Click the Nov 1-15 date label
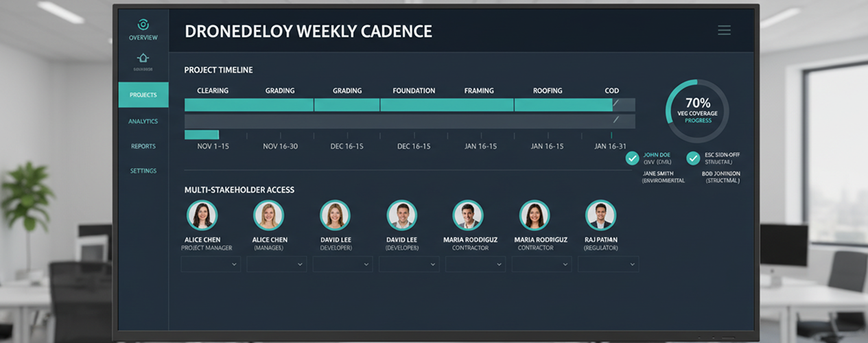868x343 pixels. pyautogui.click(x=213, y=147)
